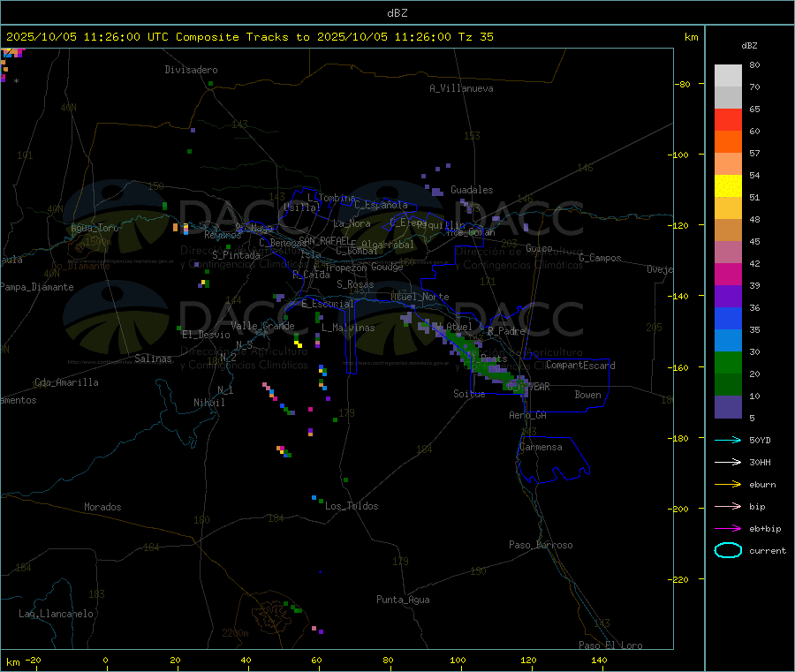Click the 'Atuel_Norte' map label
The height and width of the screenshot is (672, 795).
point(420,297)
